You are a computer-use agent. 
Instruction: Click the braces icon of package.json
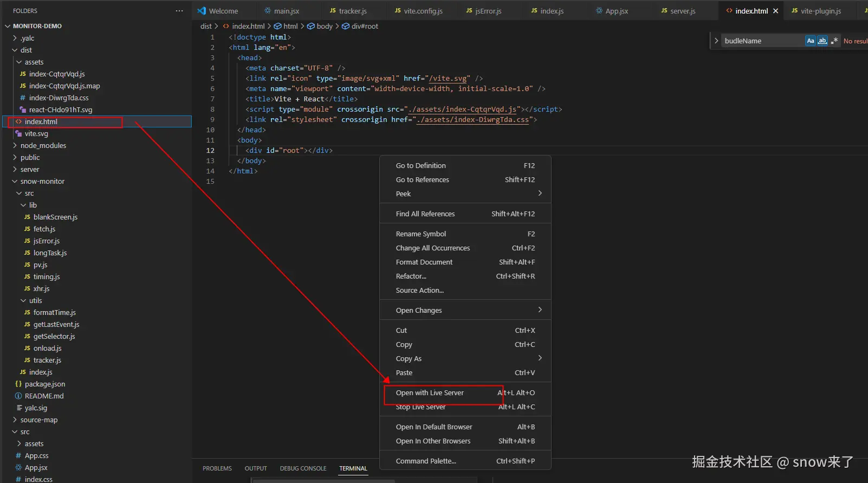[x=18, y=384]
